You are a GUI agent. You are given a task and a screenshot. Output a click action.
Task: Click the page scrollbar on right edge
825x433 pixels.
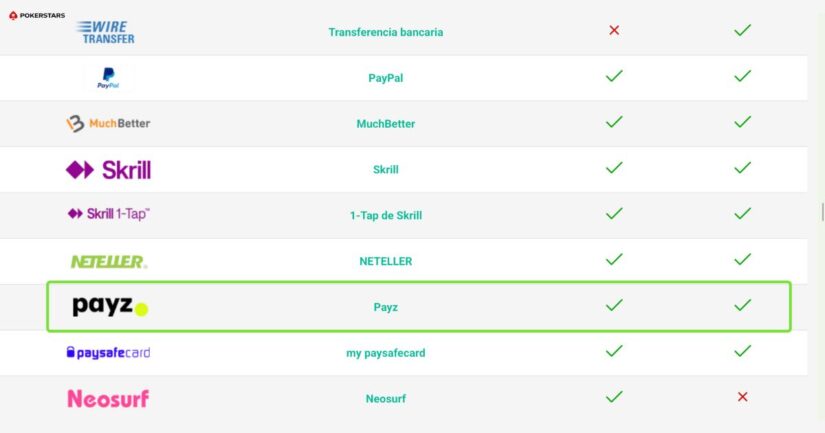pos(821,211)
